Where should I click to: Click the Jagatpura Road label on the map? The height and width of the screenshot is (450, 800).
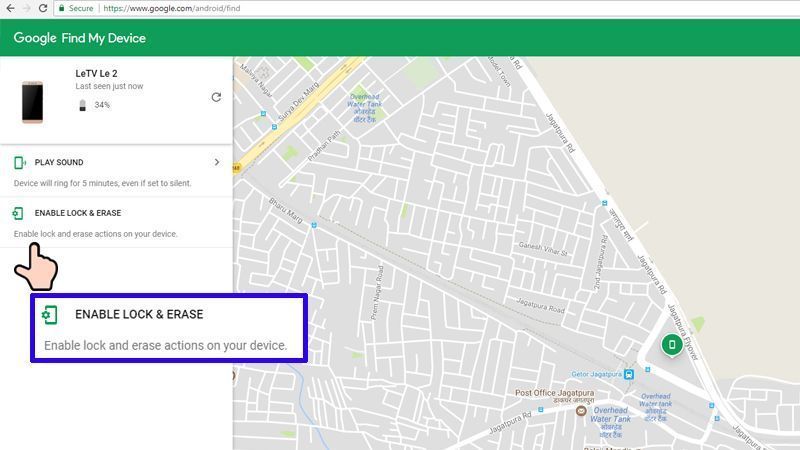coord(540,305)
